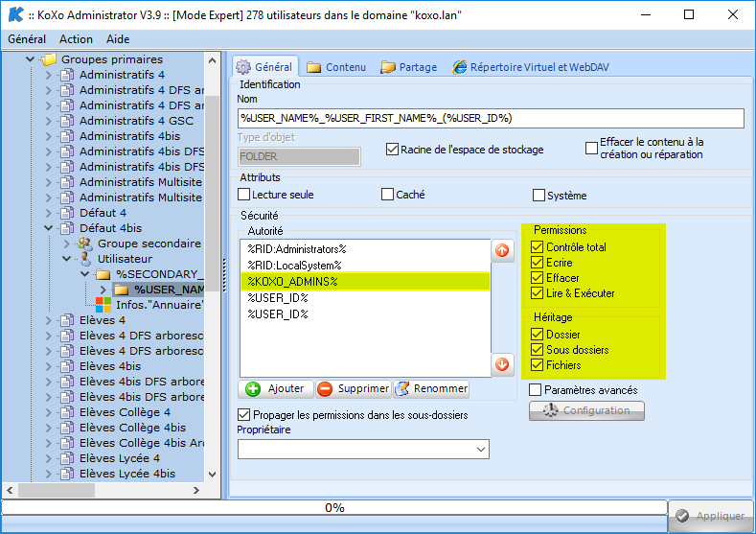
Task: Click the gear icon on Général tab
Action: (243, 67)
